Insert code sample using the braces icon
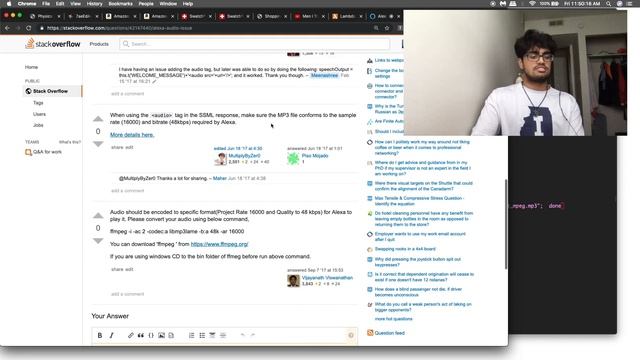Screen dimensions: 640x360 151,335
